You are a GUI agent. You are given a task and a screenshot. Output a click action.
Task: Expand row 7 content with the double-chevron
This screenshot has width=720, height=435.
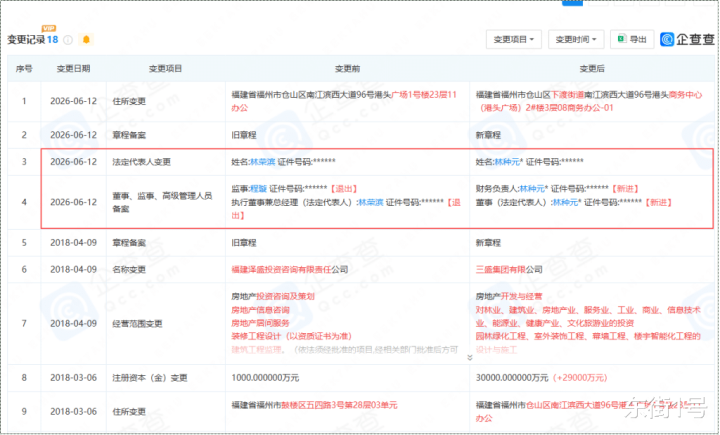[469, 357]
